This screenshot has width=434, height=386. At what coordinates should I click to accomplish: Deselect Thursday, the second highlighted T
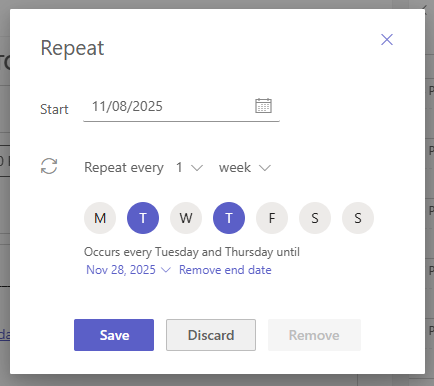[229, 218]
